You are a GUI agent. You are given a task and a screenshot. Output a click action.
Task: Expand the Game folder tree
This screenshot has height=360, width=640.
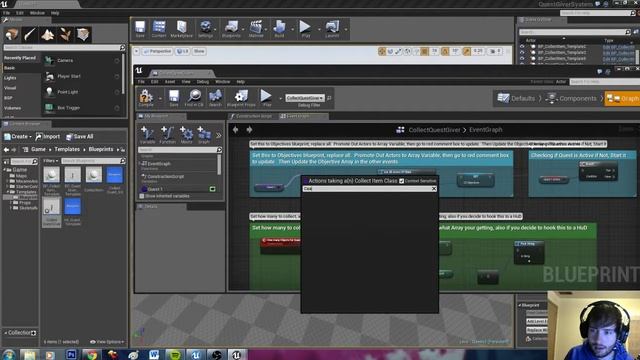tap(5, 170)
